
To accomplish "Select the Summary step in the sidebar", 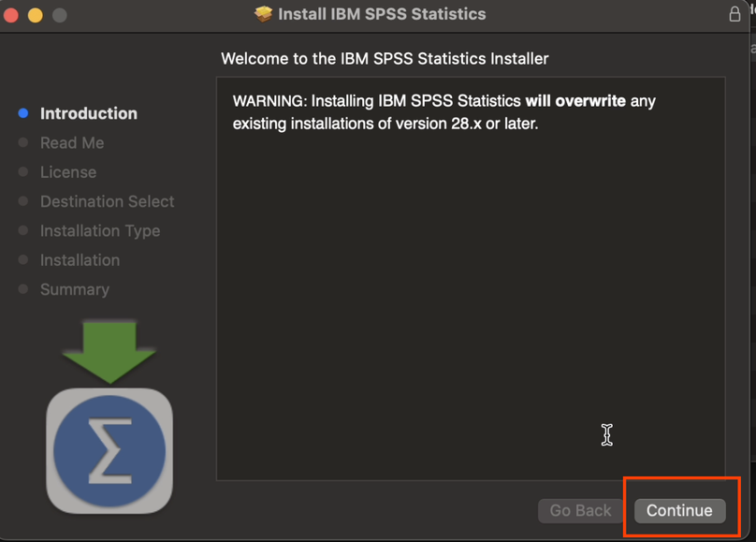I will pos(75,289).
